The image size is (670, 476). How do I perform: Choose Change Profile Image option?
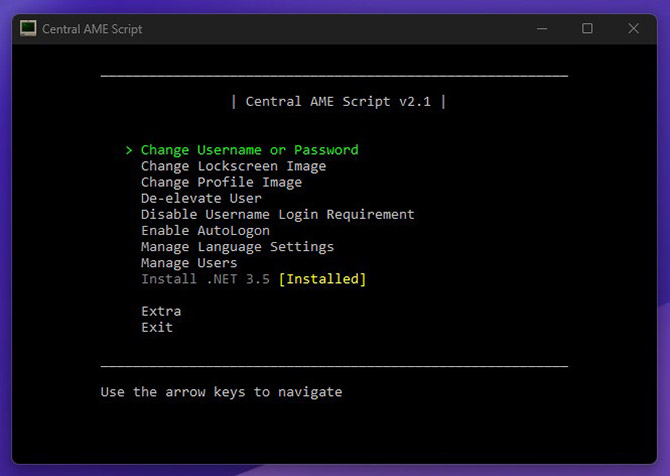(221, 182)
